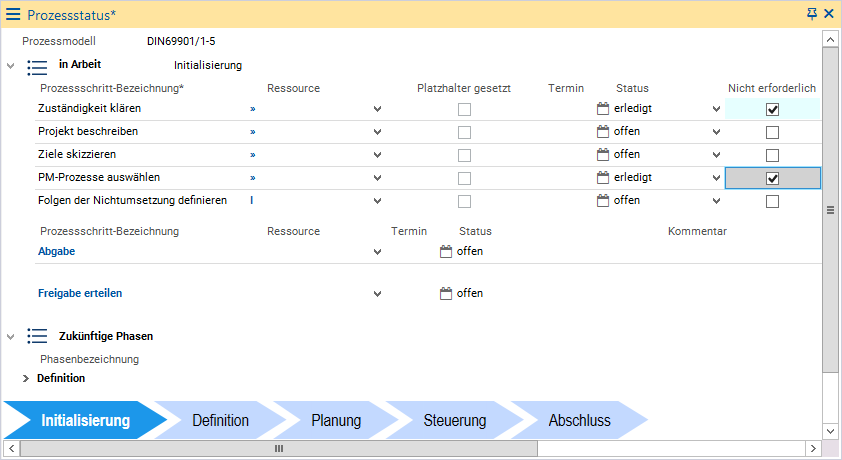Open Ressource dropdown for 'Zuständigkeit klären'
This screenshot has height=460, width=842.
pyautogui.click(x=378, y=109)
